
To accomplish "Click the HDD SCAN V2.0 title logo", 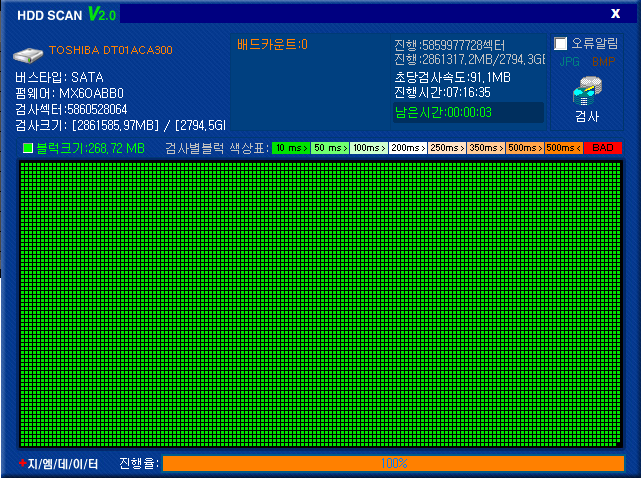I will (67, 15).
